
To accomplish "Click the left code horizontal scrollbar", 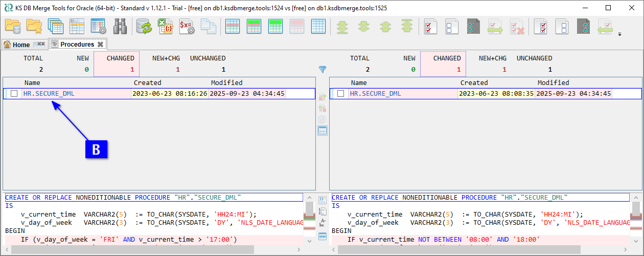I will [x=153, y=249].
